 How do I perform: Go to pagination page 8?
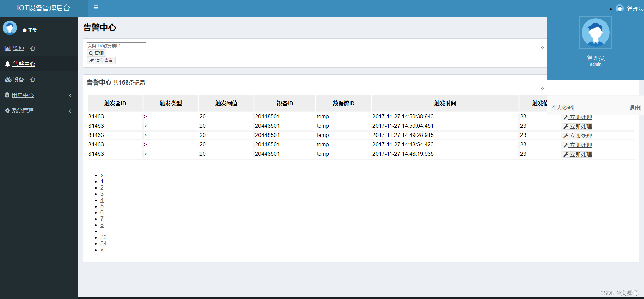[x=102, y=225]
